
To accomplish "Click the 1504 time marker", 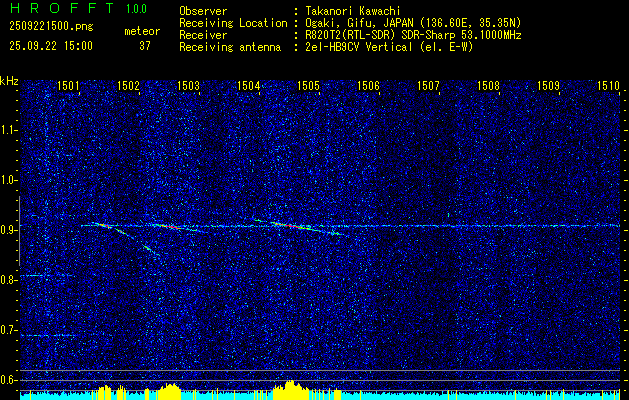I will (248, 85).
